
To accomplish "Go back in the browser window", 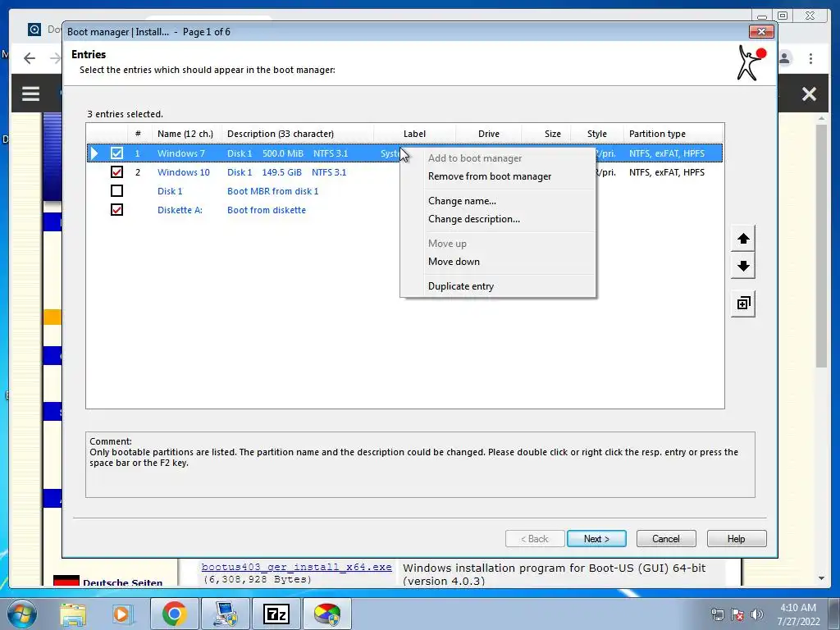I will [x=30, y=58].
